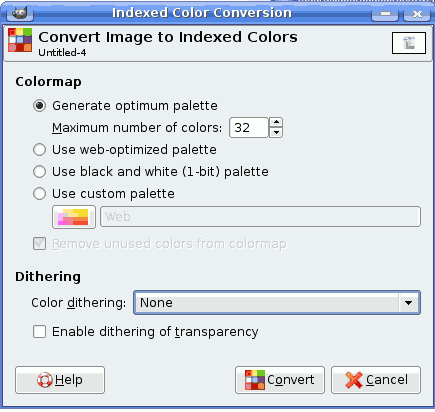Screen dimensions: 435x412
Task: Click the red X icon on Cancel
Action: (354, 380)
